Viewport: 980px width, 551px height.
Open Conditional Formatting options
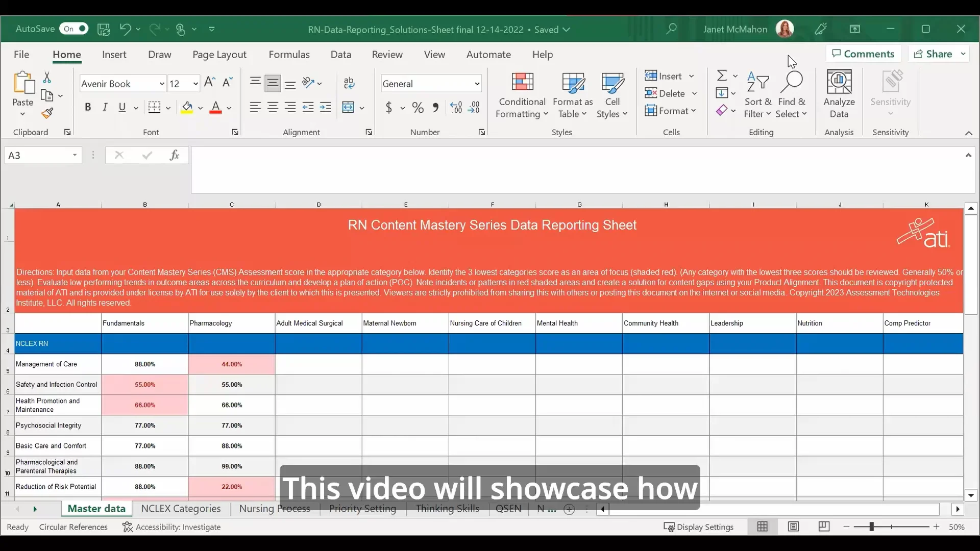click(522, 94)
